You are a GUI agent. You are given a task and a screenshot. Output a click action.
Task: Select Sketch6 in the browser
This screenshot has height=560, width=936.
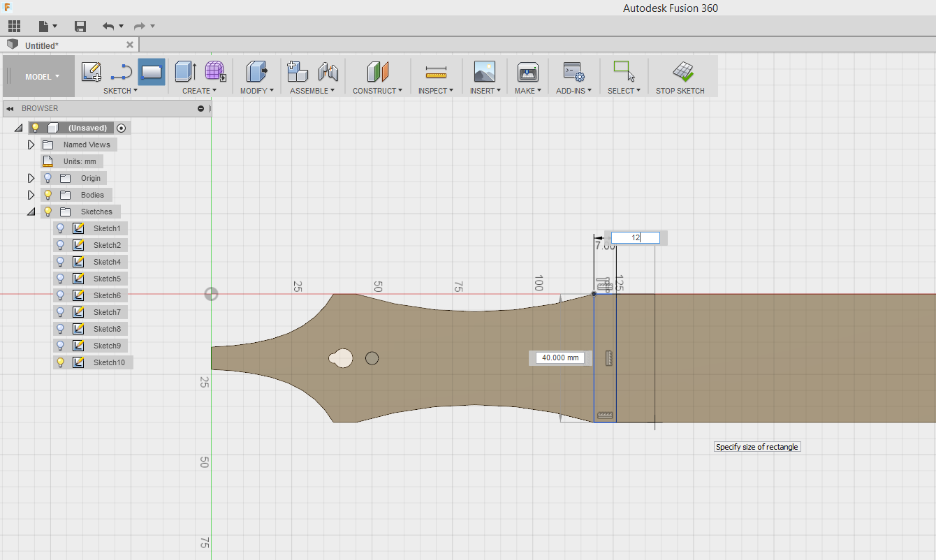(x=107, y=295)
